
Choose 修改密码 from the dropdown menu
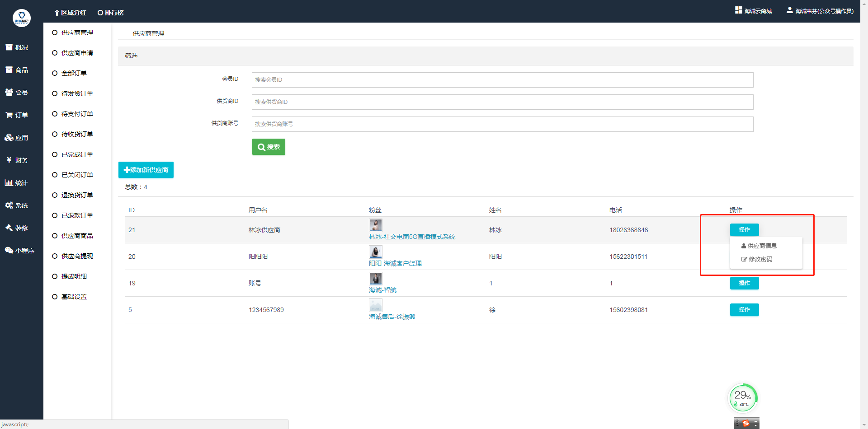tap(760, 259)
